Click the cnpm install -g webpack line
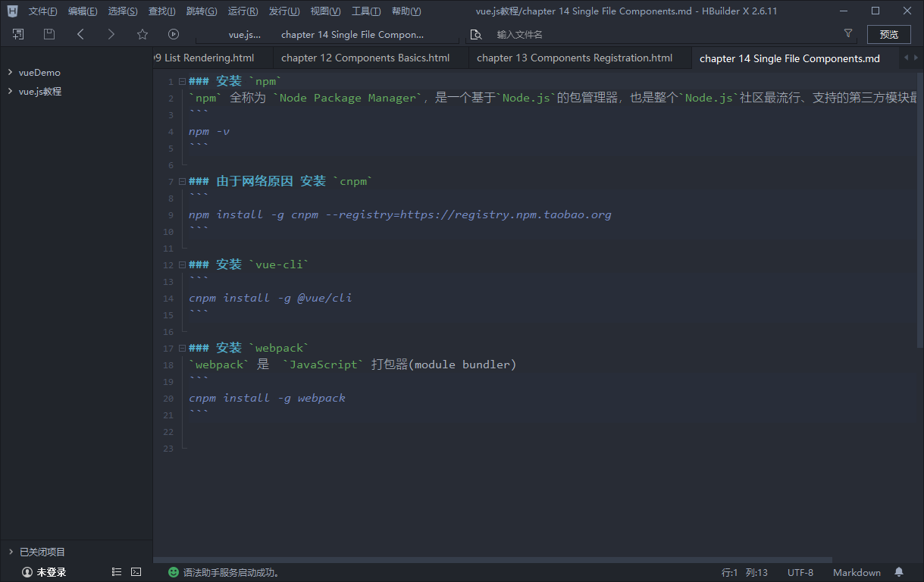Viewport: 924px width, 582px height. (267, 398)
